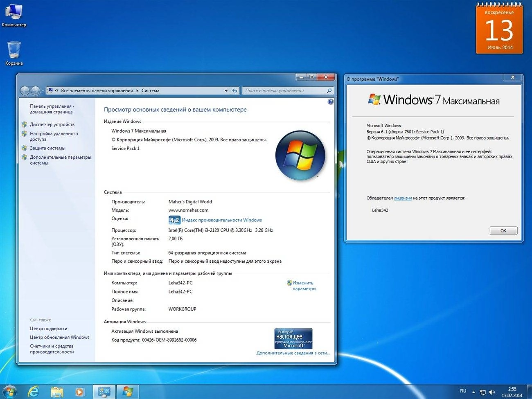
Task: Click Изменить параметры link
Action: click(x=304, y=286)
